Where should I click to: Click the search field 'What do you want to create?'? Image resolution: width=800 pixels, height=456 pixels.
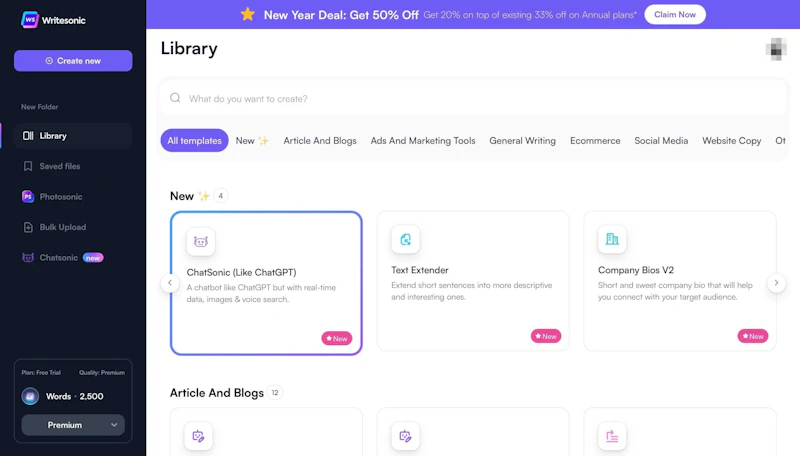pyautogui.click(x=473, y=98)
